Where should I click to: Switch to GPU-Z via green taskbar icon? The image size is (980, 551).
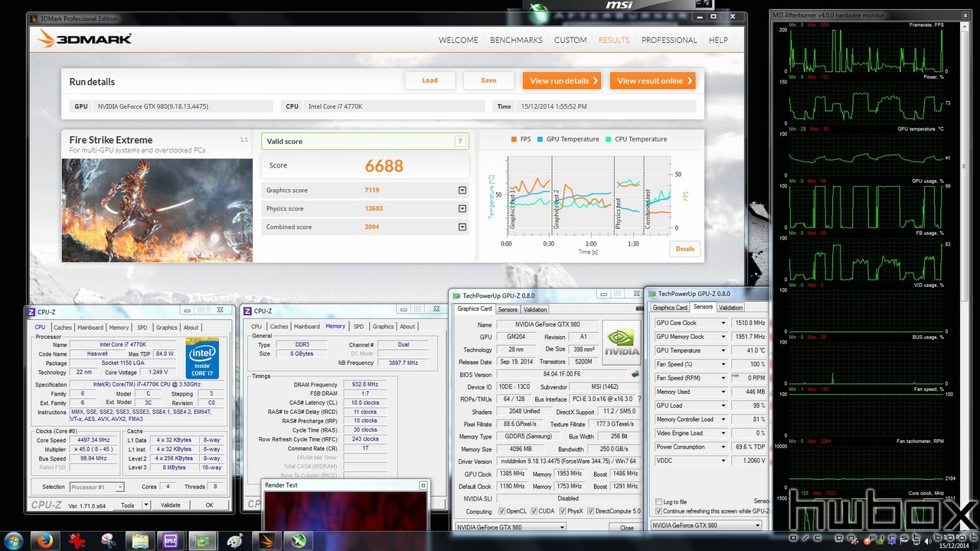pyautogui.click(x=203, y=541)
